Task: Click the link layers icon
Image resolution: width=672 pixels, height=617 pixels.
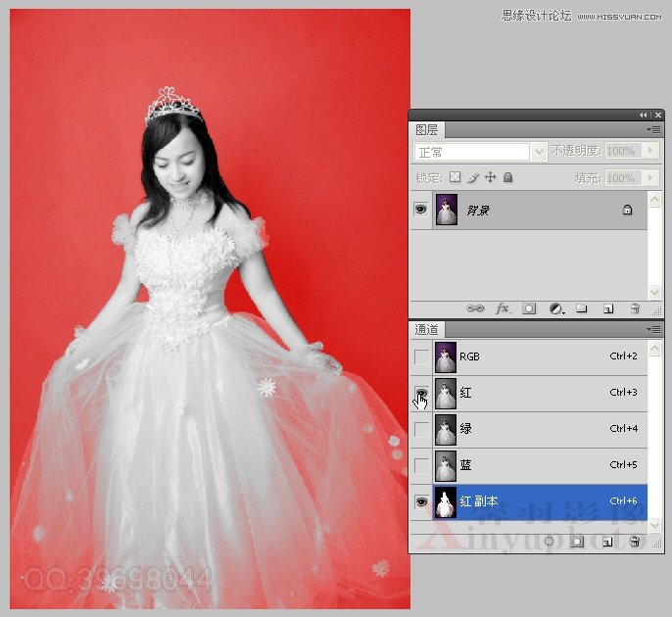Action: [475, 308]
